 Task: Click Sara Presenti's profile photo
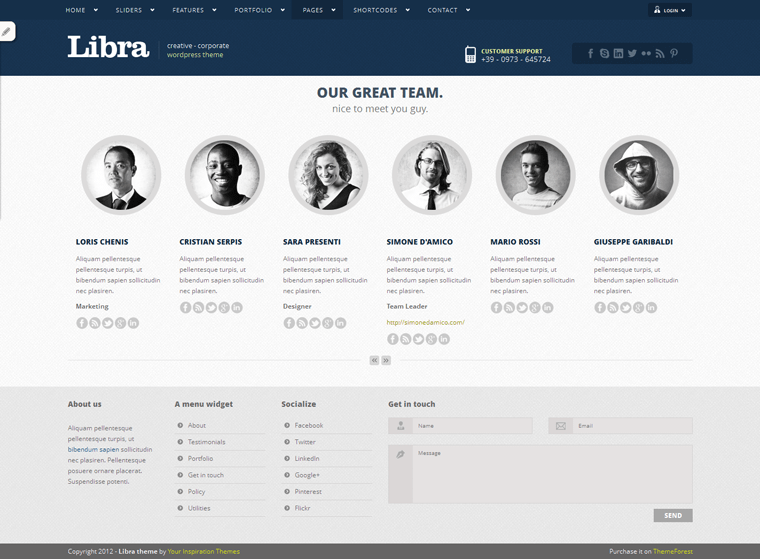pos(328,175)
